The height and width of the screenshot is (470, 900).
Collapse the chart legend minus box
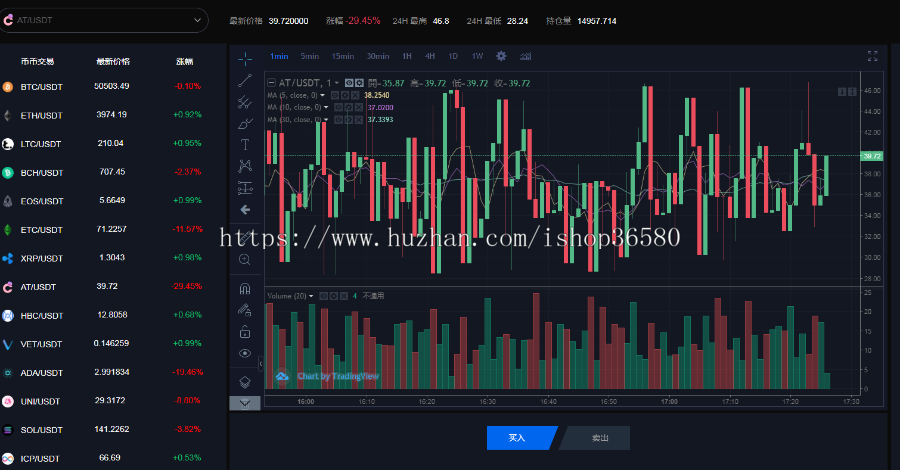(x=271, y=83)
